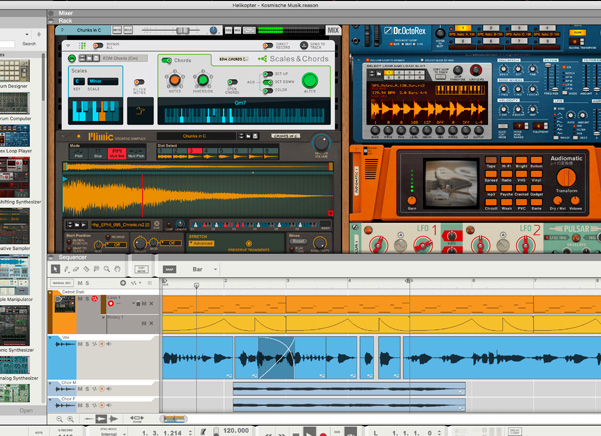The width and height of the screenshot is (601, 436).
Task: Select slot 4 in Mimic Slot Select
Action: [x=209, y=153]
